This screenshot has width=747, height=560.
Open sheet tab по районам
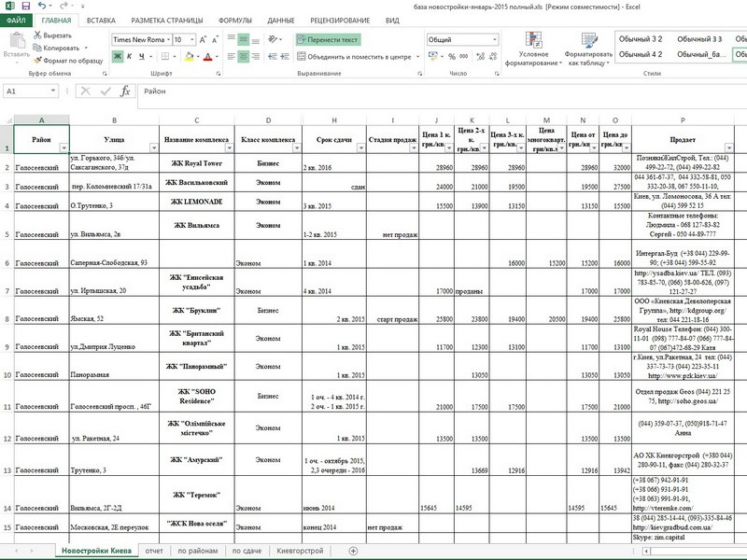[198, 551]
